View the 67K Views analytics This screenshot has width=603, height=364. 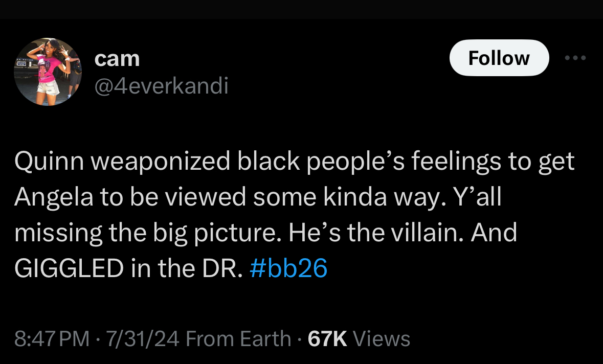(359, 338)
